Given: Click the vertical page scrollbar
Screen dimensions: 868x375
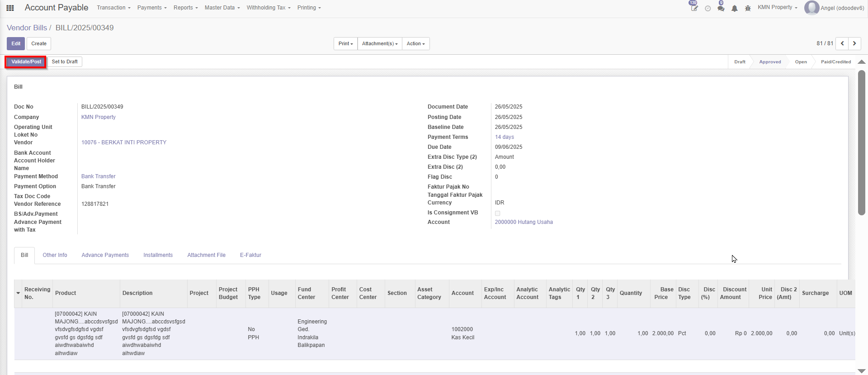Looking at the screenshot, I should (x=862, y=142).
